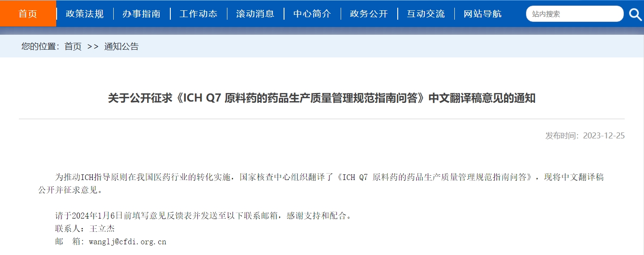Click the first paragraph about ICH Q7
Image resolution: width=644 pixels, height=255 pixels.
[x=321, y=183]
